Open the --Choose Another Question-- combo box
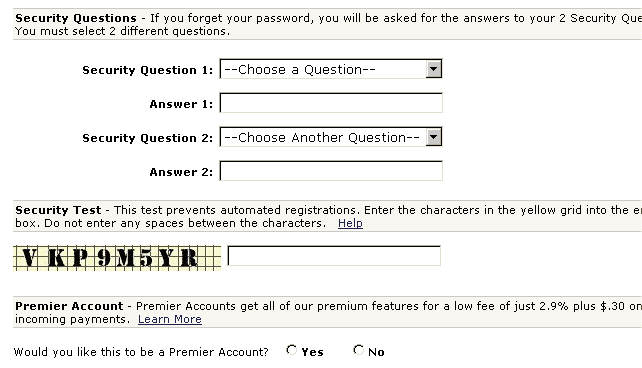This screenshot has width=642, height=368. [x=331, y=137]
